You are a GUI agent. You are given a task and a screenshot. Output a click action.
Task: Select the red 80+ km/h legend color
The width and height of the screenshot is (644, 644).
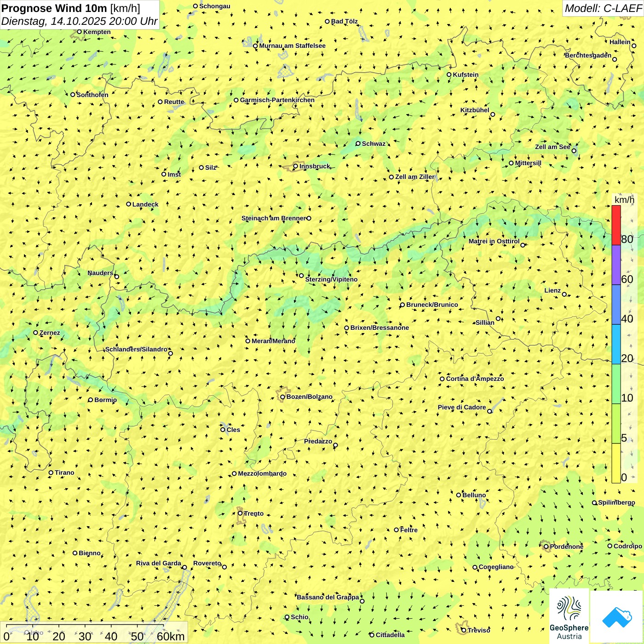[x=616, y=225]
